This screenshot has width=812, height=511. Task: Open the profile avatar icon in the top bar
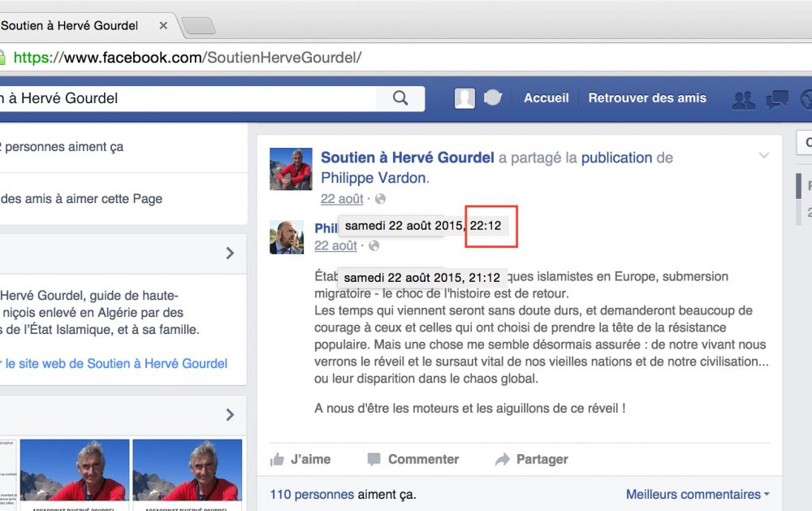pos(464,98)
